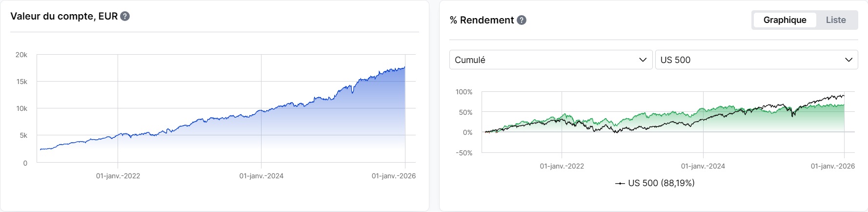The width and height of the screenshot is (868, 212).
Task: Click 01-janv.-2026 label on the return chart
Action: [x=832, y=166]
